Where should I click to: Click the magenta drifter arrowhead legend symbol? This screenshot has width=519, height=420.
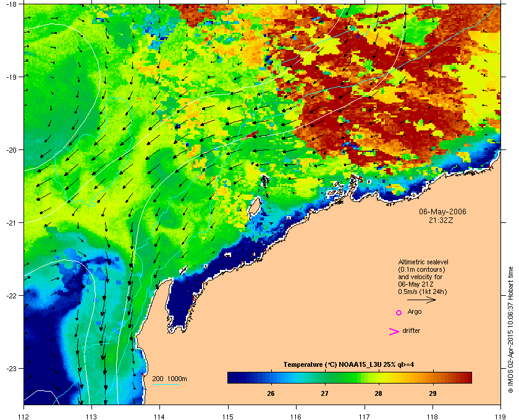394,332
